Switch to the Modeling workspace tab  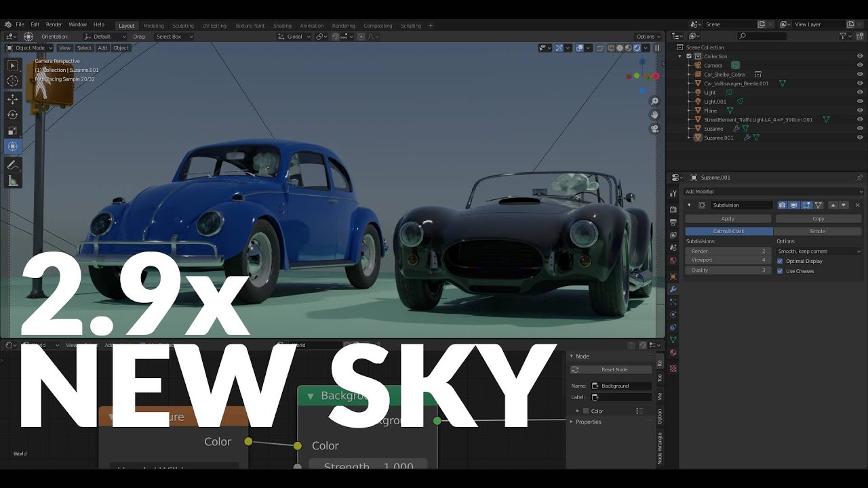tap(153, 26)
